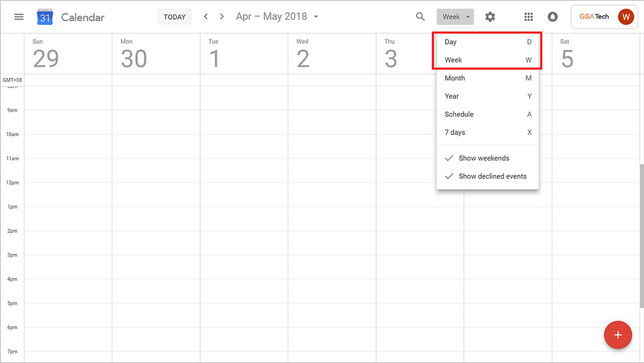This screenshot has width=644, height=363.
Task: Click the 9am time label
Action: pyautogui.click(x=12, y=110)
